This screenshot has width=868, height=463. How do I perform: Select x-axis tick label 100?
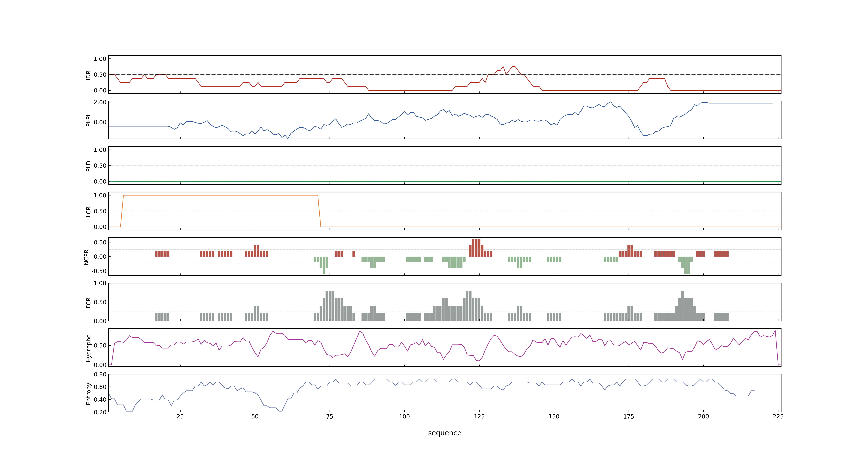tap(404, 416)
